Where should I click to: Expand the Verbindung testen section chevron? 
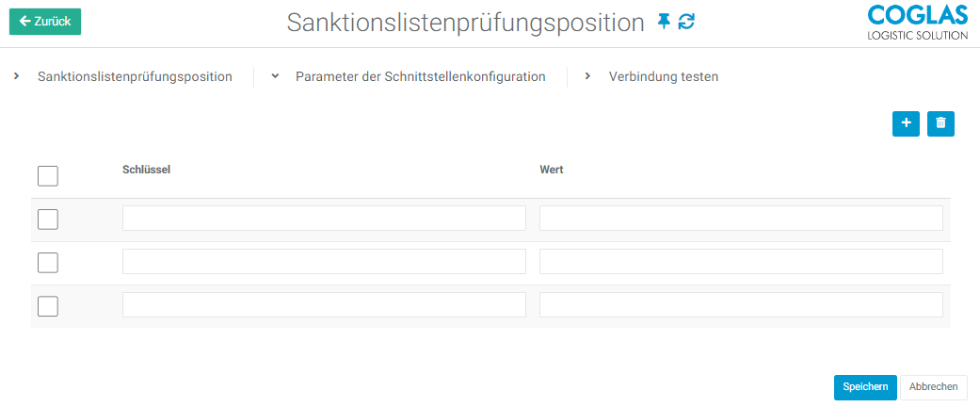pyautogui.click(x=587, y=76)
